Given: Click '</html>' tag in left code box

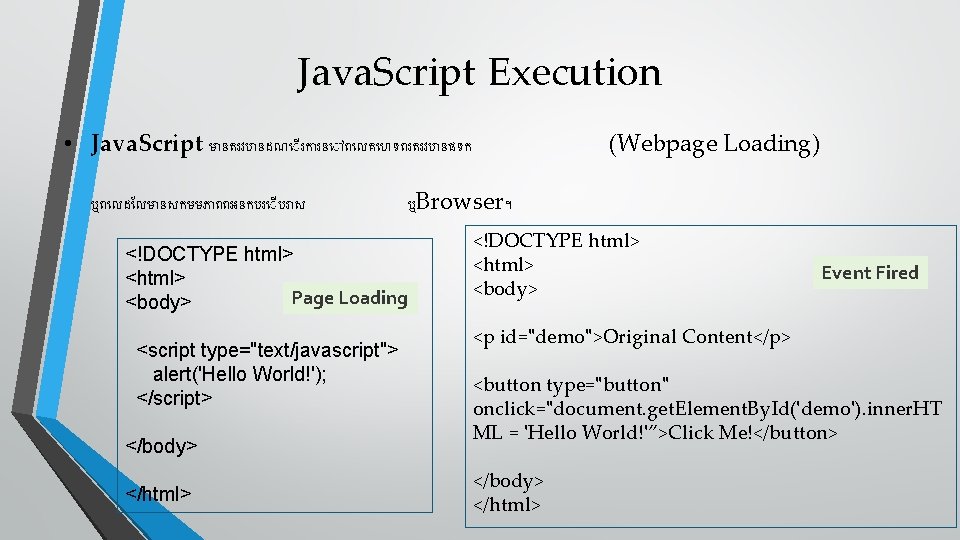Looking at the screenshot, I should pos(158,493).
